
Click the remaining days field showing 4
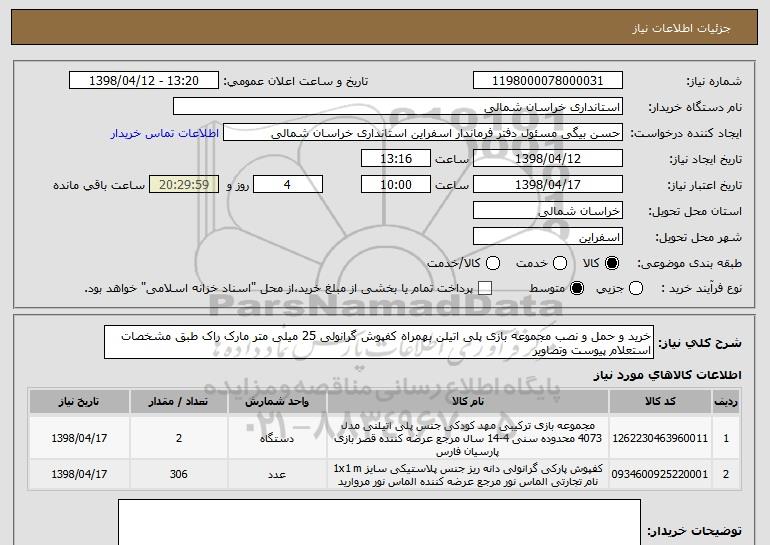point(288,185)
